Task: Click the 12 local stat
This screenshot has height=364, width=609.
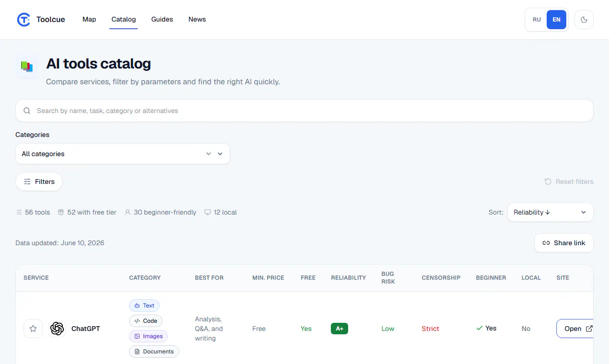Action: pos(221,212)
